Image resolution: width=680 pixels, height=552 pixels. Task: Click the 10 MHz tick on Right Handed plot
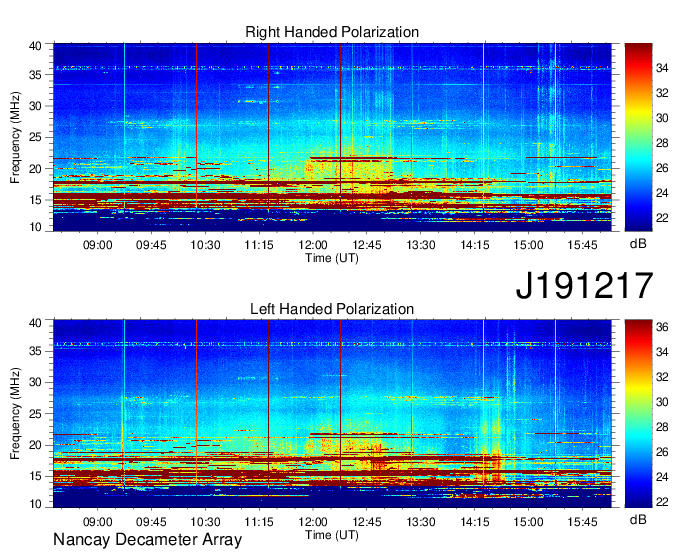pos(35,227)
